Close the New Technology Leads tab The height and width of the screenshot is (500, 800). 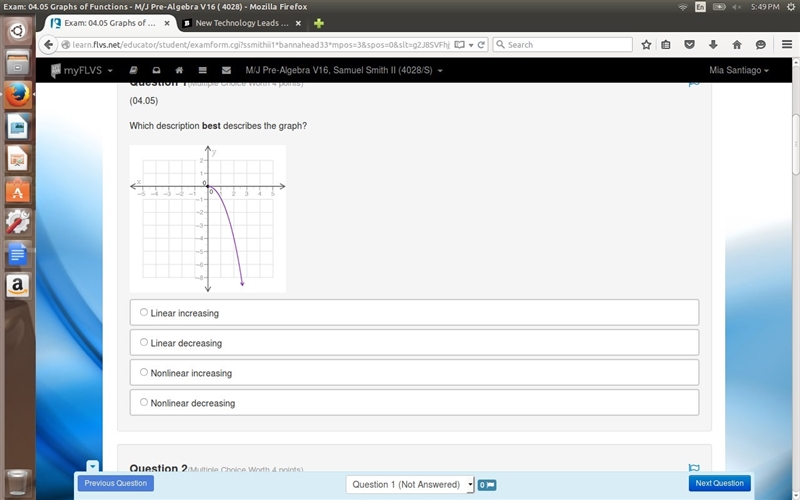pyautogui.click(x=298, y=23)
